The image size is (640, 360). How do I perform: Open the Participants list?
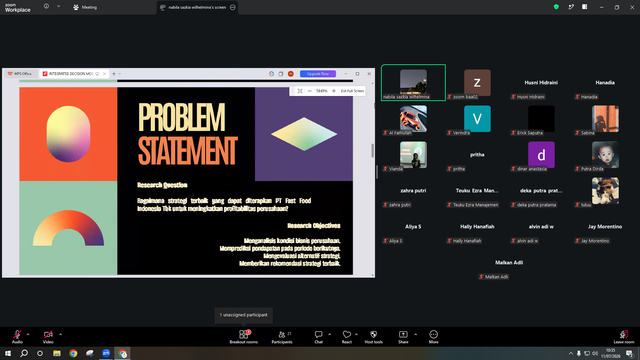coord(282,337)
